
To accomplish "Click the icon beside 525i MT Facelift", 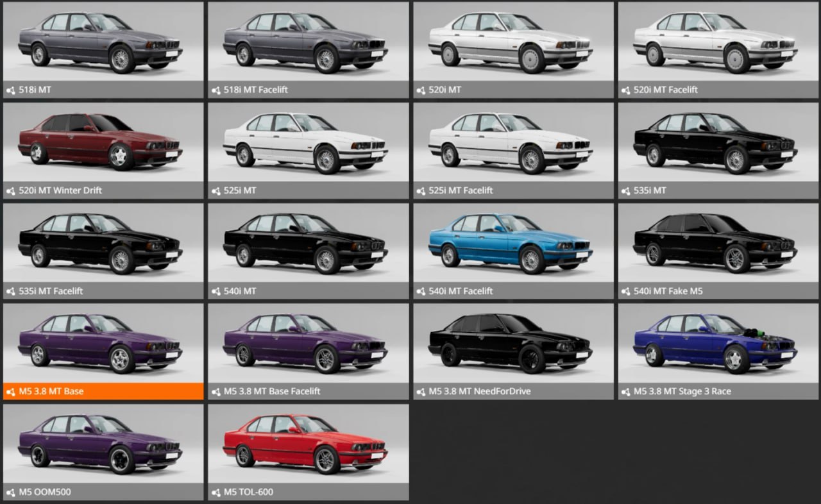I will tap(421, 191).
